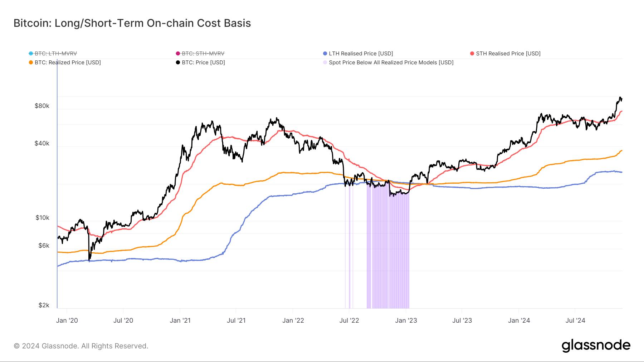Select the Jul '21 x-axis label

236,320
